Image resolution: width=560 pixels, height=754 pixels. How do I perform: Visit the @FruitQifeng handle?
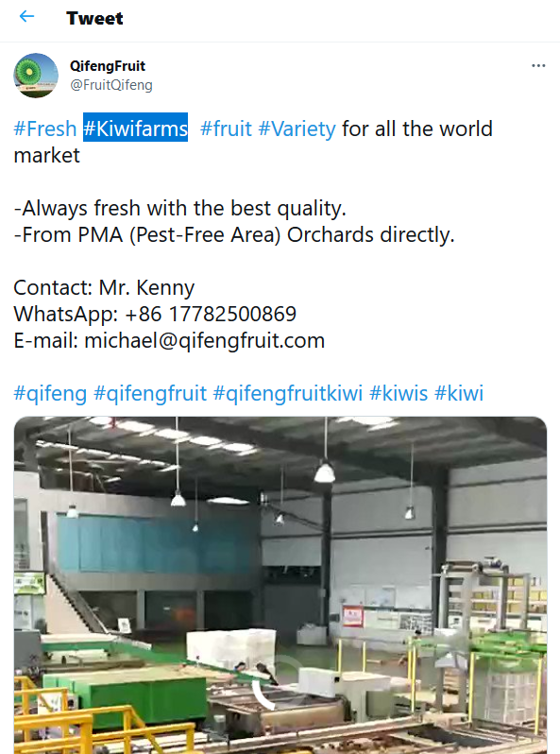[111, 85]
